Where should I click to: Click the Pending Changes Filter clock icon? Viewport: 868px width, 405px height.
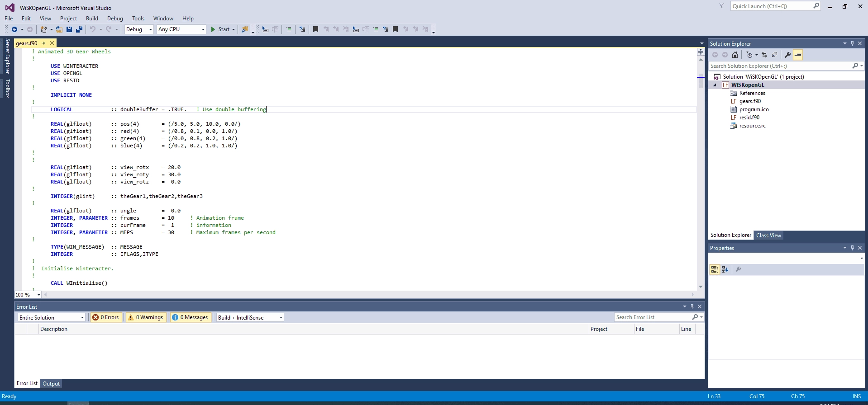click(749, 55)
